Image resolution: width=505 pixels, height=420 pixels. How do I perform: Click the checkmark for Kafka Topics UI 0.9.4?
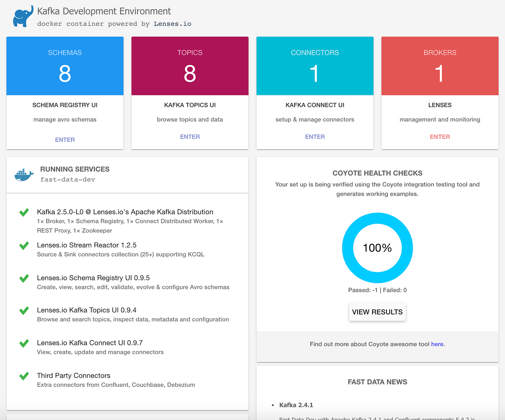point(24,311)
